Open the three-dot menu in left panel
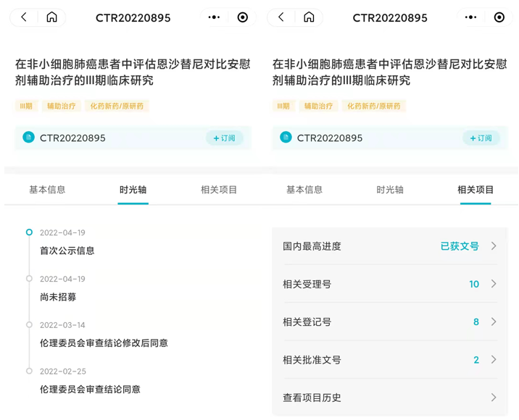 (214, 17)
